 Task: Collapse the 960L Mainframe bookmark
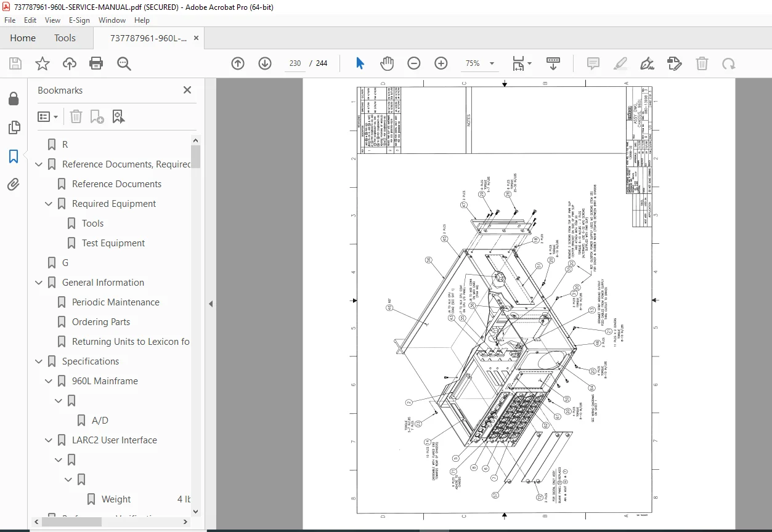pyautogui.click(x=49, y=381)
